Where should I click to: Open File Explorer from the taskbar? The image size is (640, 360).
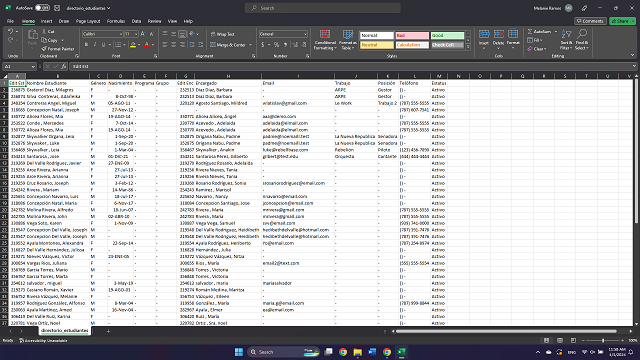[x=358, y=352]
